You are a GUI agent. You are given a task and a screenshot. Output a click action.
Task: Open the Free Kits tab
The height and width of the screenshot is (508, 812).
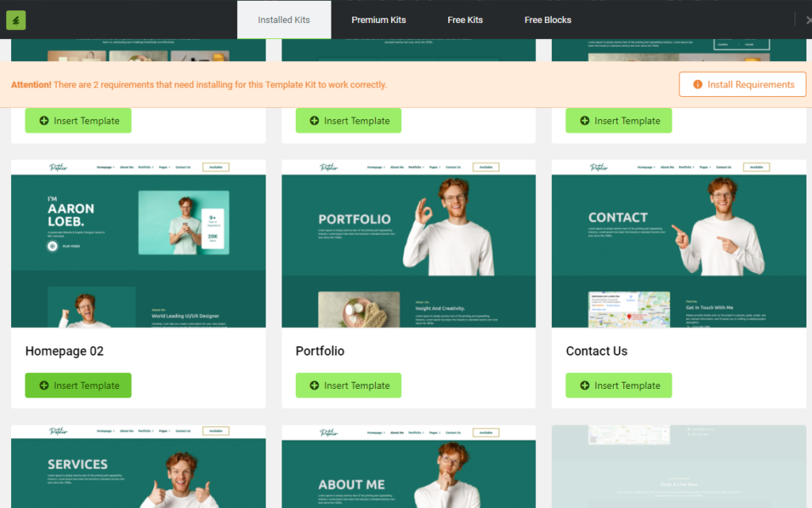(x=465, y=20)
